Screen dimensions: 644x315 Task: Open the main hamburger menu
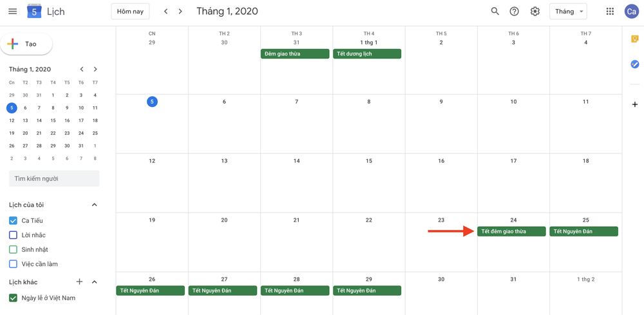[x=12, y=12]
